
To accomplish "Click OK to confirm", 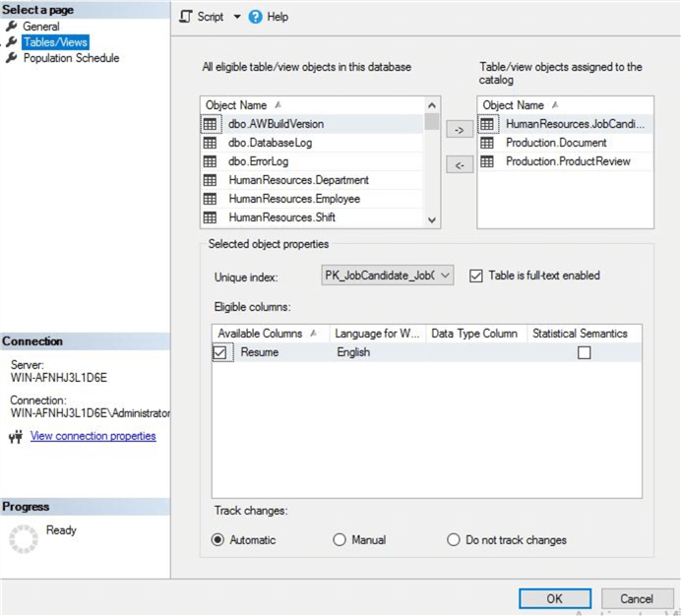I will click(555, 599).
